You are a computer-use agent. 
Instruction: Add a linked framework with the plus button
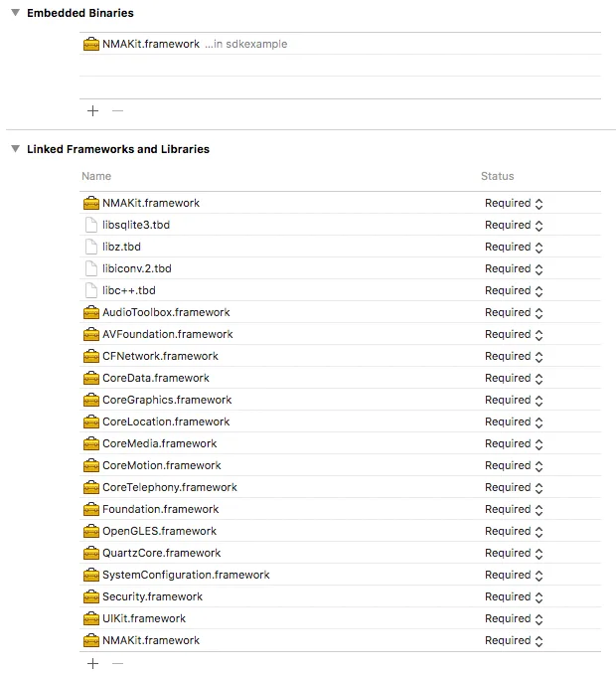[x=93, y=663]
